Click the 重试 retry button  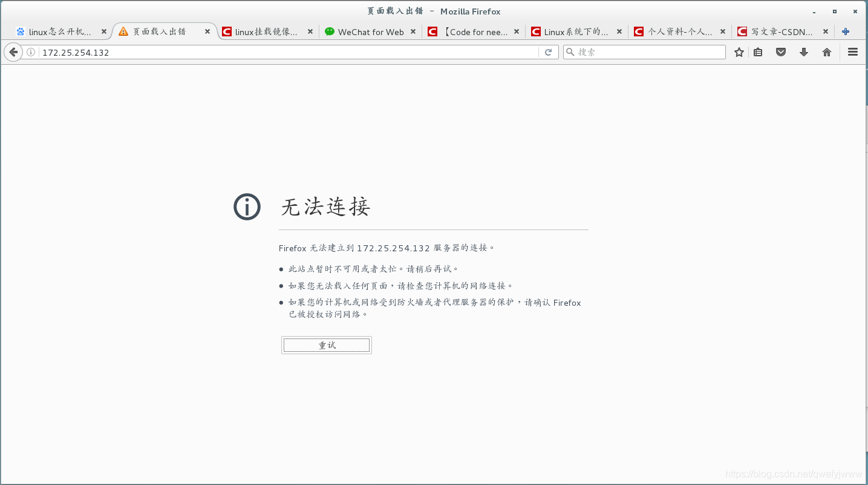coord(327,345)
